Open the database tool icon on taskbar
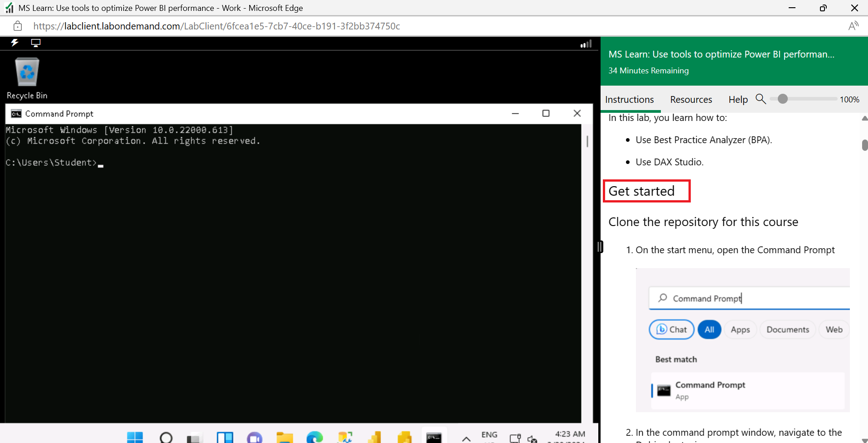The height and width of the screenshot is (443, 868). [x=344, y=437]
